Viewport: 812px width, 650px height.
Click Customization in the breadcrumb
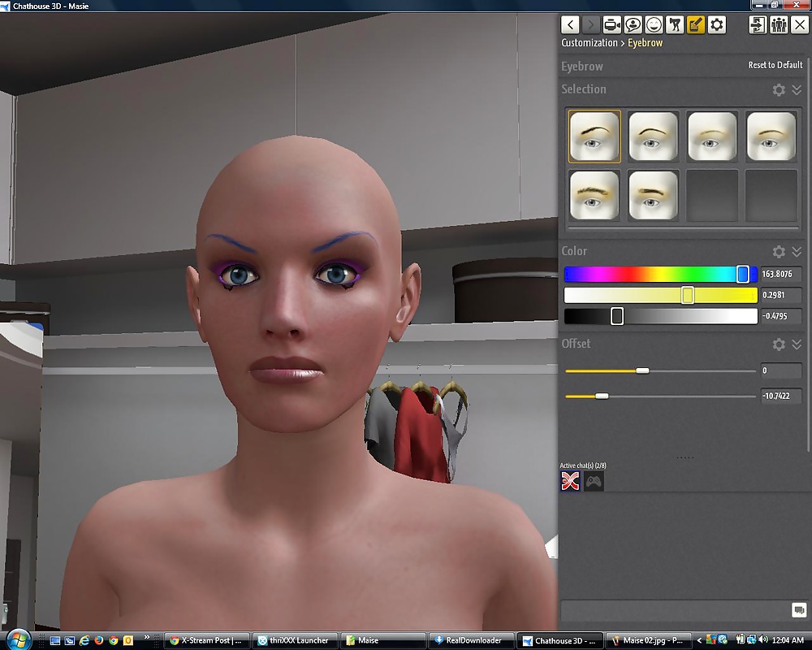pyautogui.click(x=590, y=43)
